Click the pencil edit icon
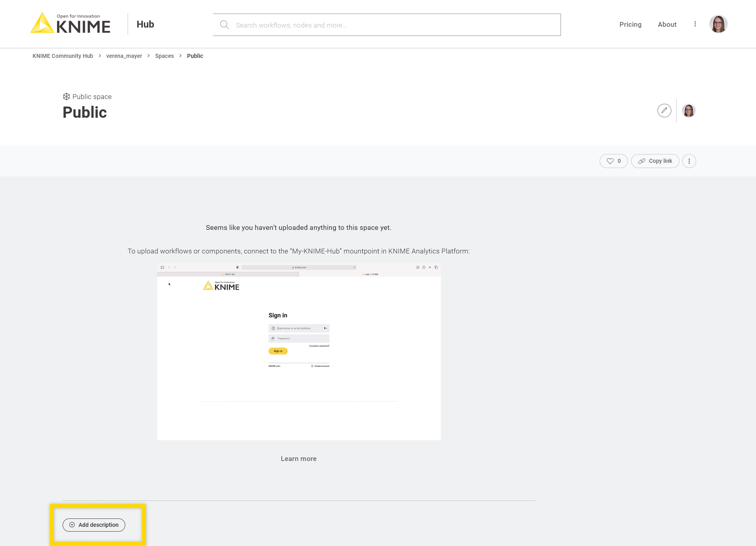Viewport: 756px width, 546px height. [664, 111]
